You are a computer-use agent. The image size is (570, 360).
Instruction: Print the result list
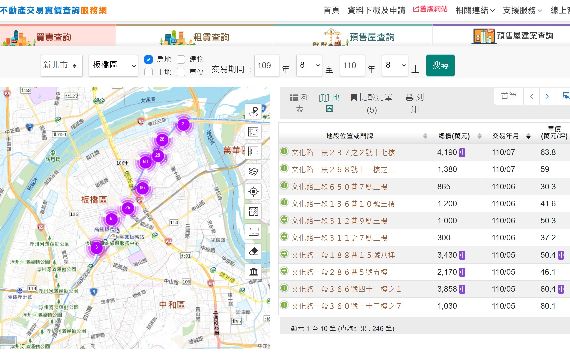pyautogui.click(x=414, y=103)
